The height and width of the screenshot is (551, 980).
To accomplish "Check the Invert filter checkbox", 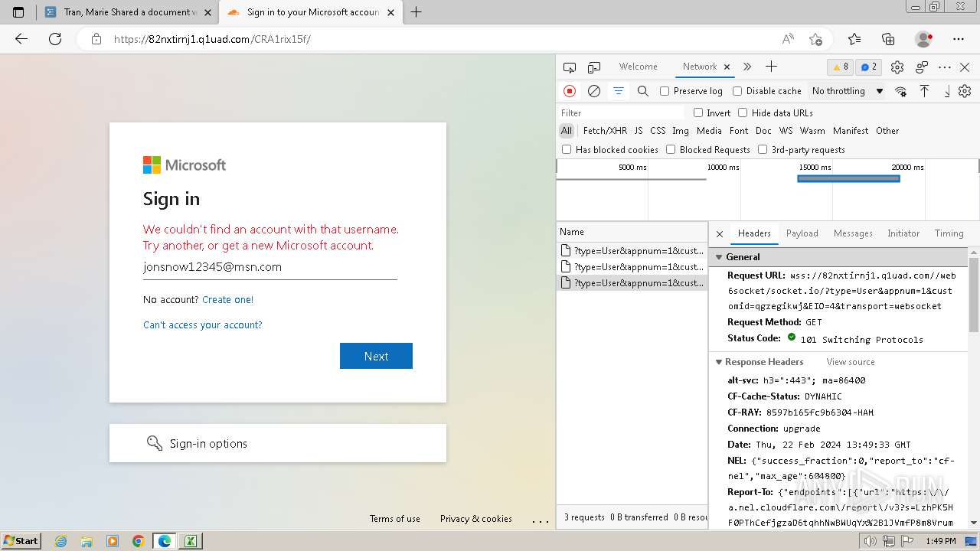I will (698, 112).
